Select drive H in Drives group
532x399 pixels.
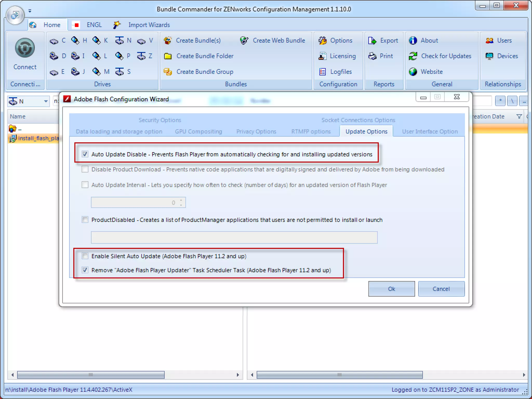tap(79, 41)
